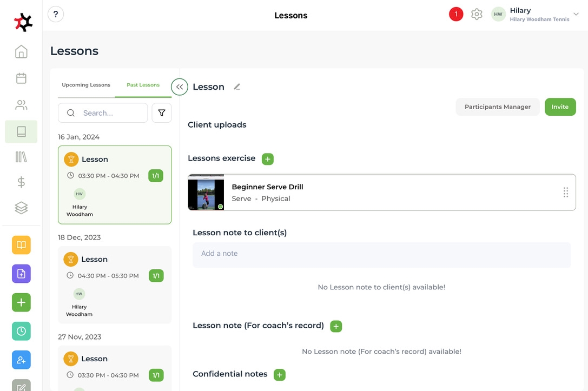This screenshot has width=588, height=391.
Task: Collapse the lessons list panel
Action: pyautogui.click(x=180, y=87)
